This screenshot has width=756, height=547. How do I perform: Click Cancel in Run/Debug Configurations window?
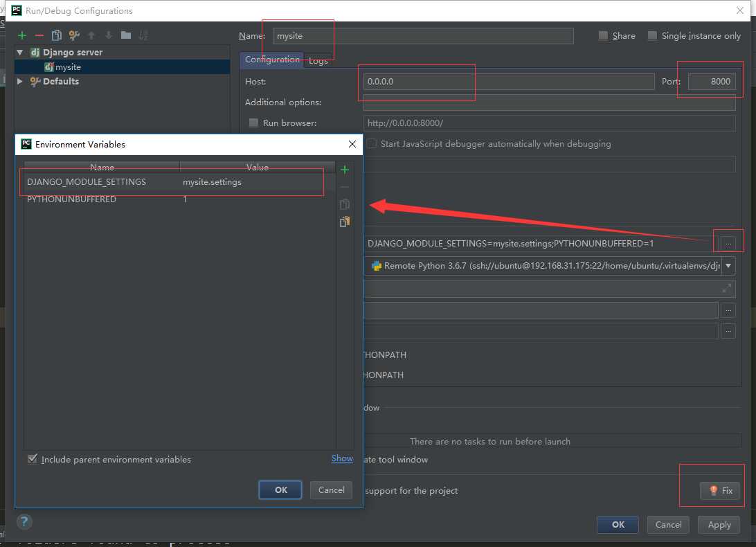click(x=668, y=524)
